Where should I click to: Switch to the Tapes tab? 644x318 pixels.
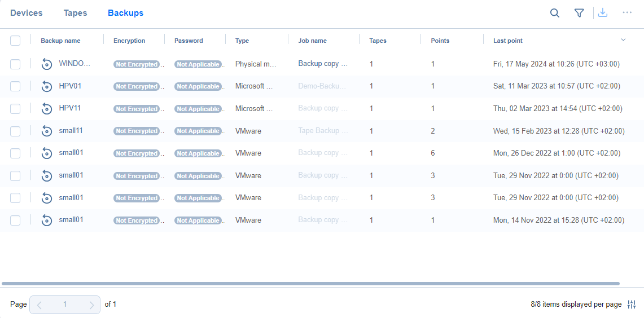point(75,13)
